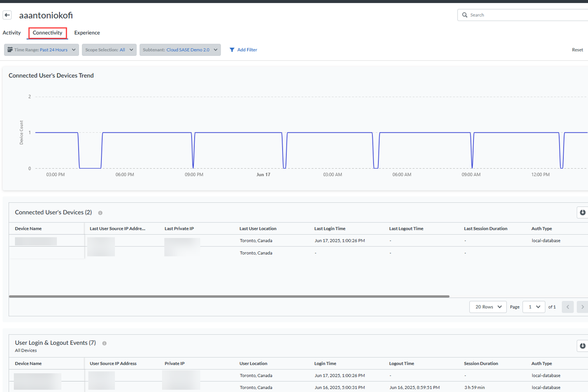The width and height of the screenshot is (588, 392).
Task: Expand the Scope Selection dropdown
Action: [109, 50]
